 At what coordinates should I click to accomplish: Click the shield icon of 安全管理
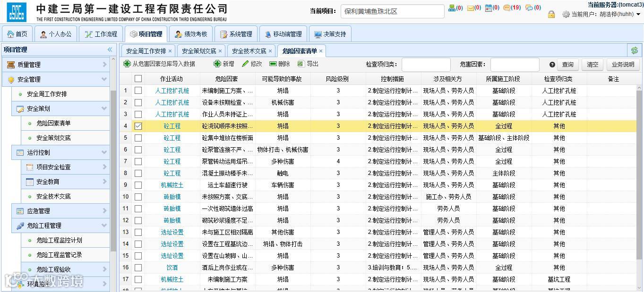coord(11,79)
